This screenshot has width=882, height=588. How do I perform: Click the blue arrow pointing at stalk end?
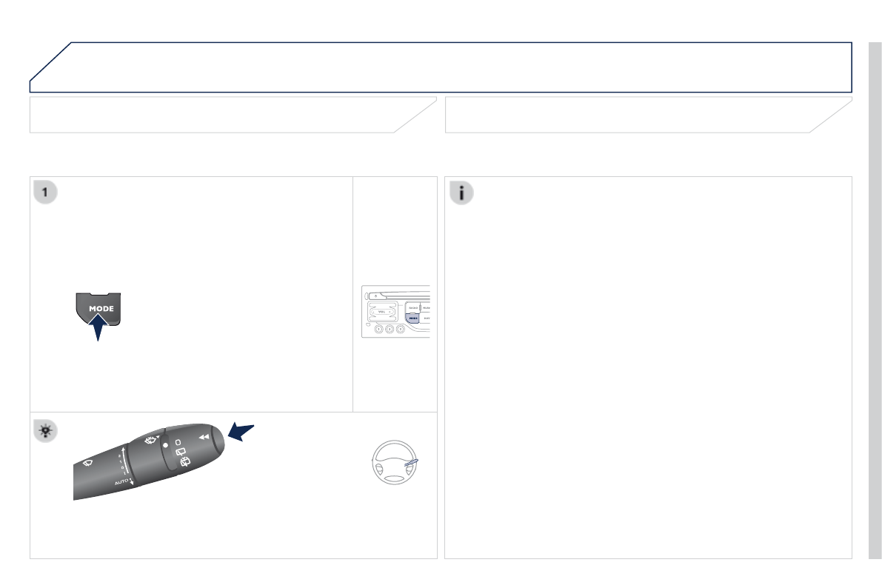(x=241, y=432)
